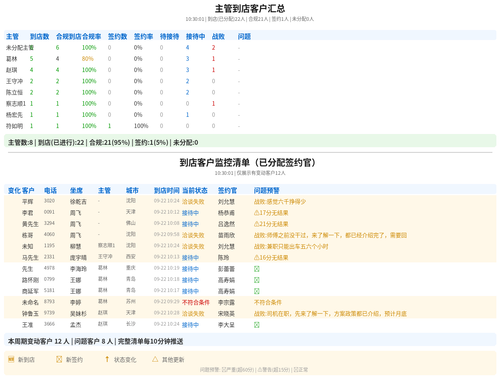The width and height of the screenshot is (500, 392).
Task: Click the orange 不符合条件 cell under 问题预警
Action: pyautogui.click(x=268, y=302)
